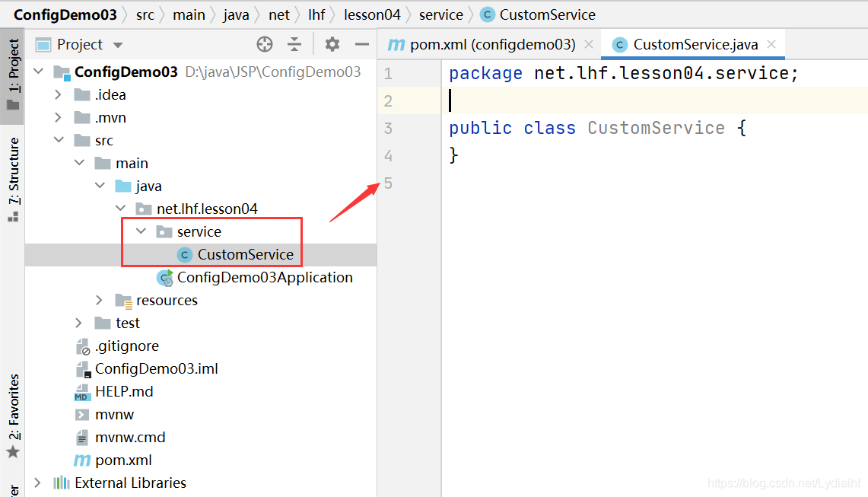The image size is (868, 497).
Task: Close the CustomService.java editor tab
Action: point(771,44)
